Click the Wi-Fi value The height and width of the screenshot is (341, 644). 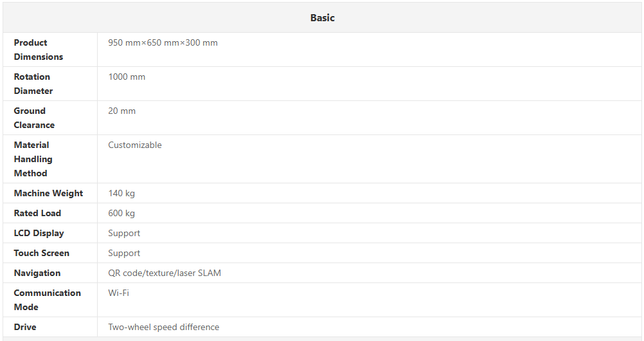[118, 293]
